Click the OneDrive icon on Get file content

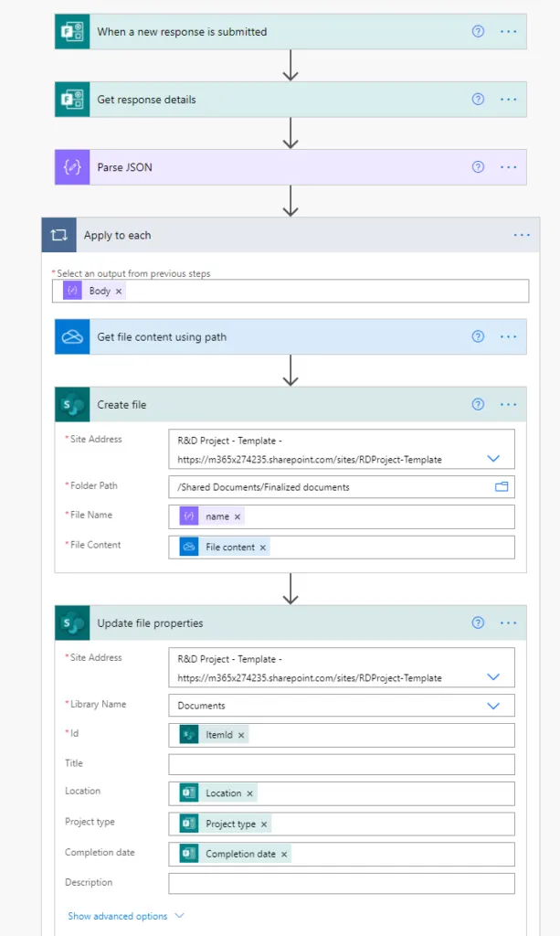point(72,336)
